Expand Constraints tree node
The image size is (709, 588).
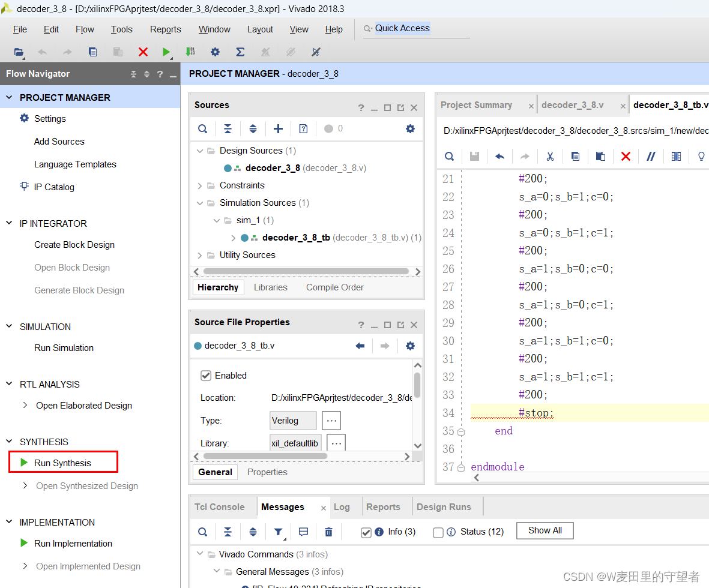click(x=200, y=186)
